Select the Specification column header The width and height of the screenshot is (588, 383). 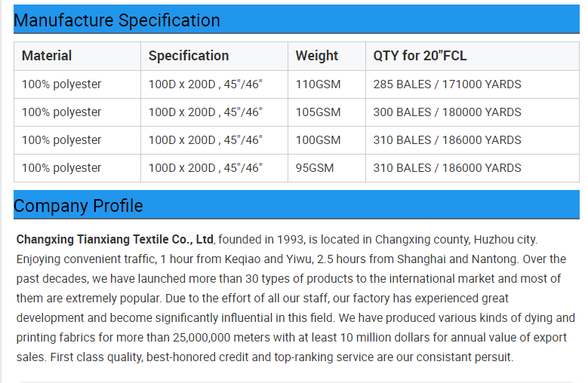point(189,56)
